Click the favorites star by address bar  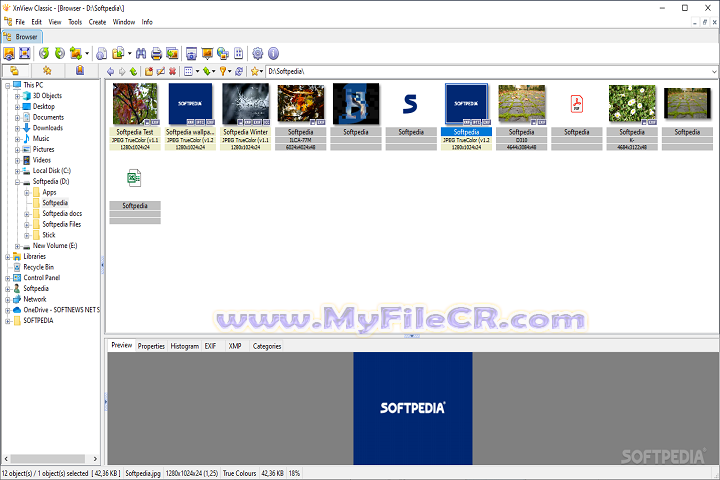pos(254,71)
